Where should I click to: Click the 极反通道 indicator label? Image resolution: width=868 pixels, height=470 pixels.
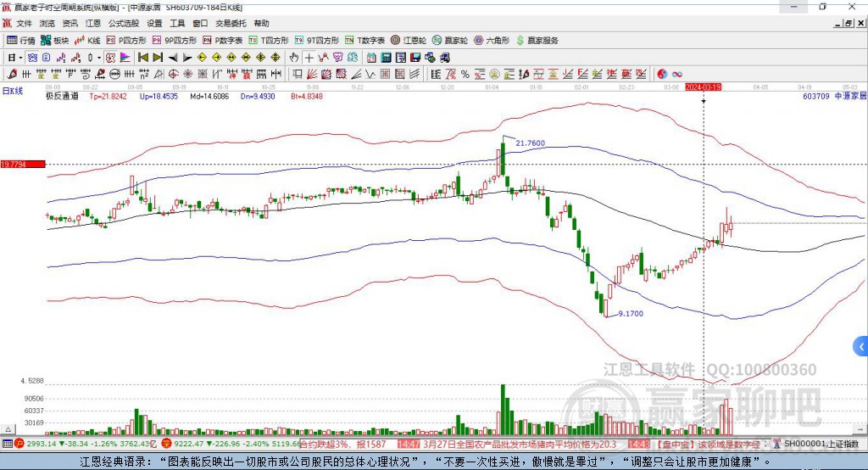pyautogui.click(x=62, y=96)
